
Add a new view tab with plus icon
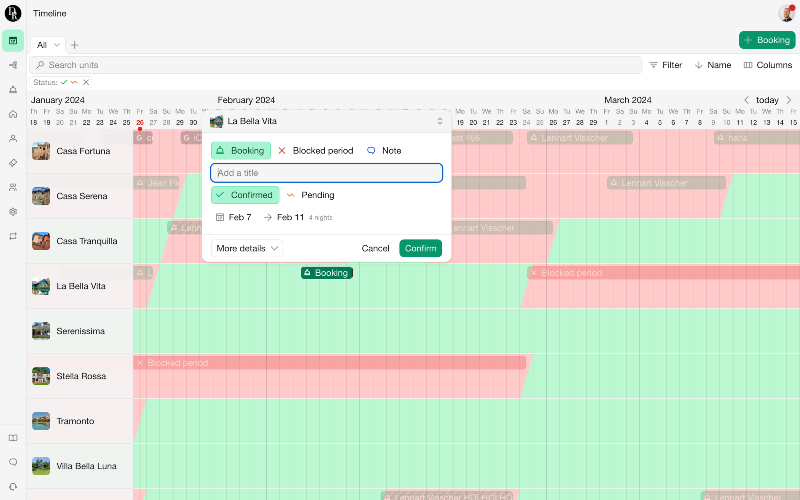click(x=74, y=45)
